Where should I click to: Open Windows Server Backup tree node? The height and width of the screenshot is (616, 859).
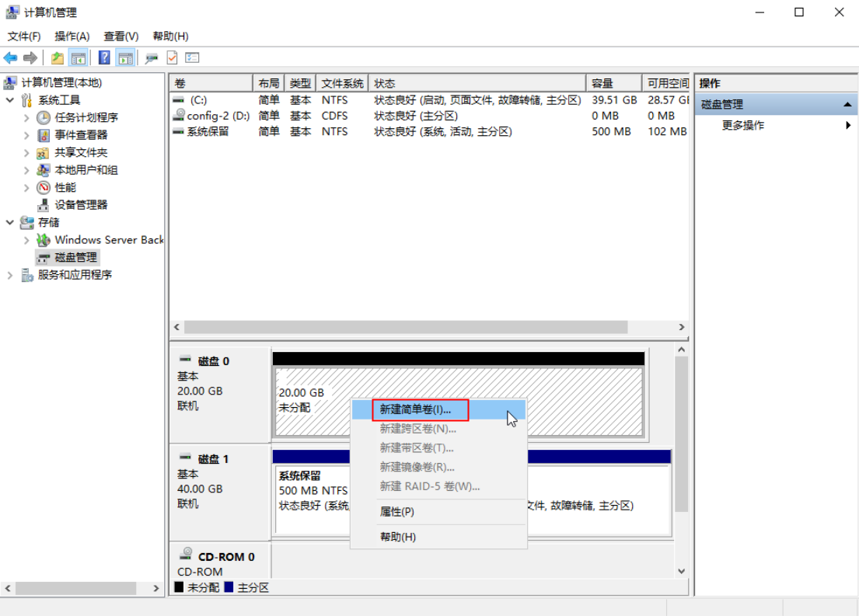click(x=109, y=240)
